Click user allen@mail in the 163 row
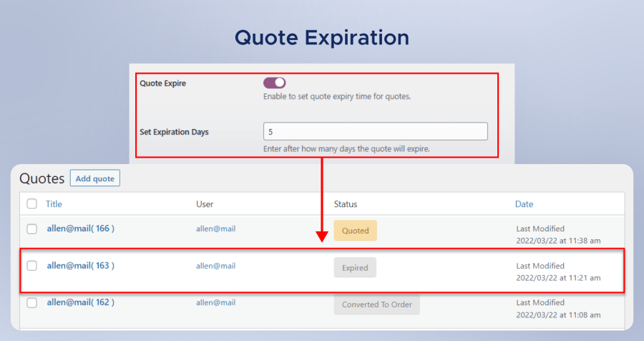Image resolution: width=644 pixels, height=341 pixels. pyautogui.click(x=215, y=266)
